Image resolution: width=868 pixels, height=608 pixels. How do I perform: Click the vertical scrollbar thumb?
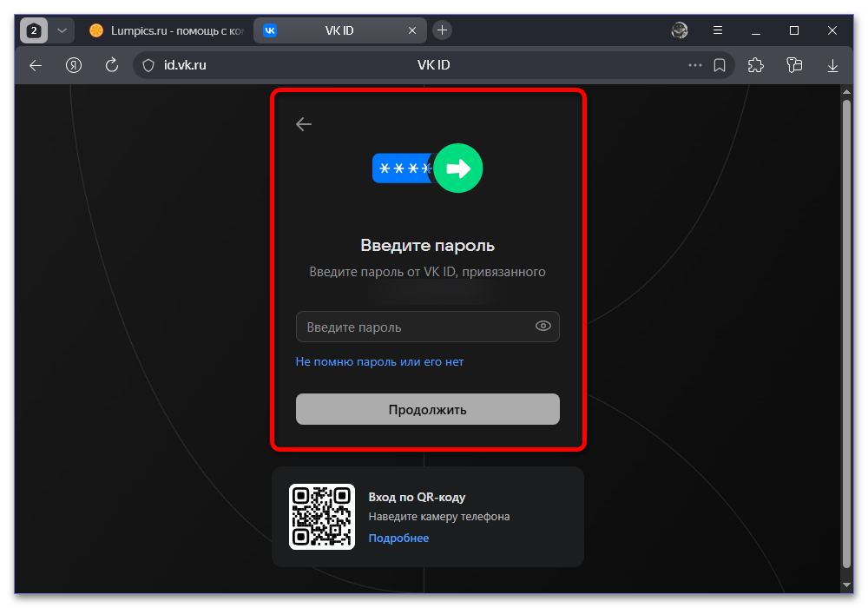845,334
